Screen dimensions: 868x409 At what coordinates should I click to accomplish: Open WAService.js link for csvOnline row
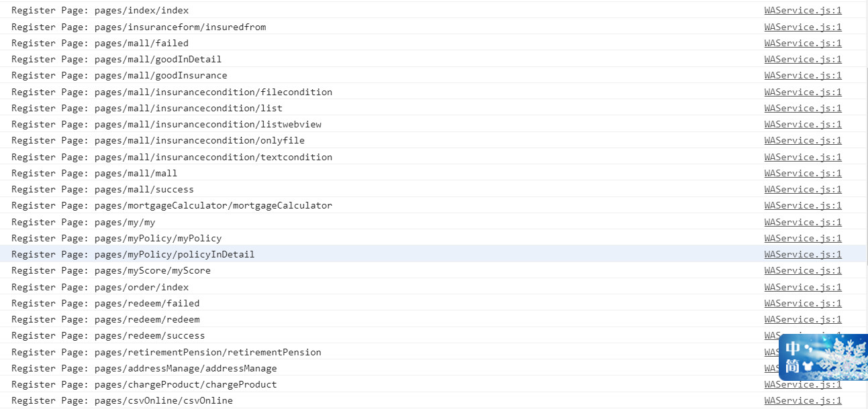[802, 401]
